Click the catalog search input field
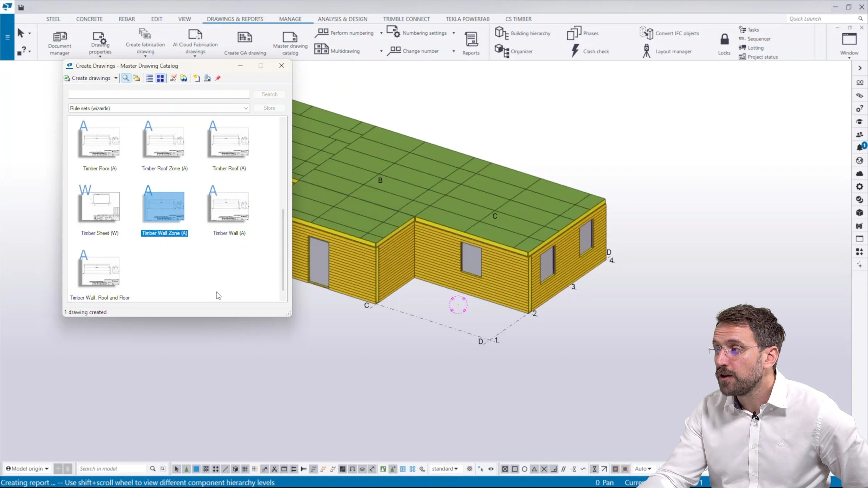This screenshot has width=868, height=488. click(159, 94)
